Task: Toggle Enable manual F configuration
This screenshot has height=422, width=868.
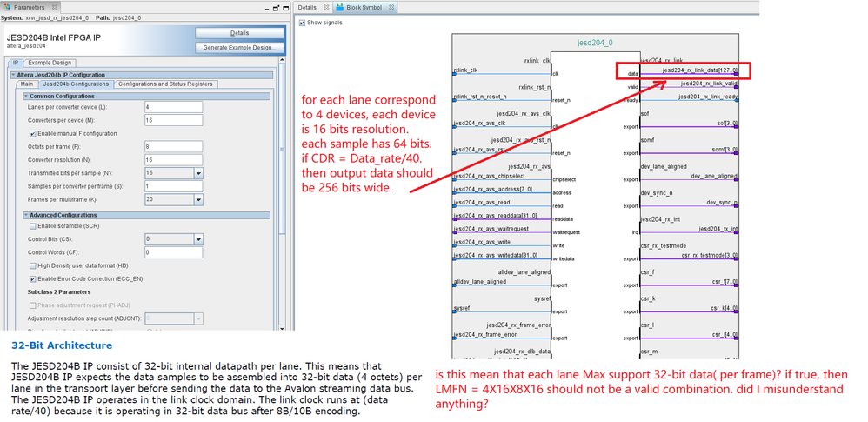Action: pyautogui.click(x=33, y=133)
